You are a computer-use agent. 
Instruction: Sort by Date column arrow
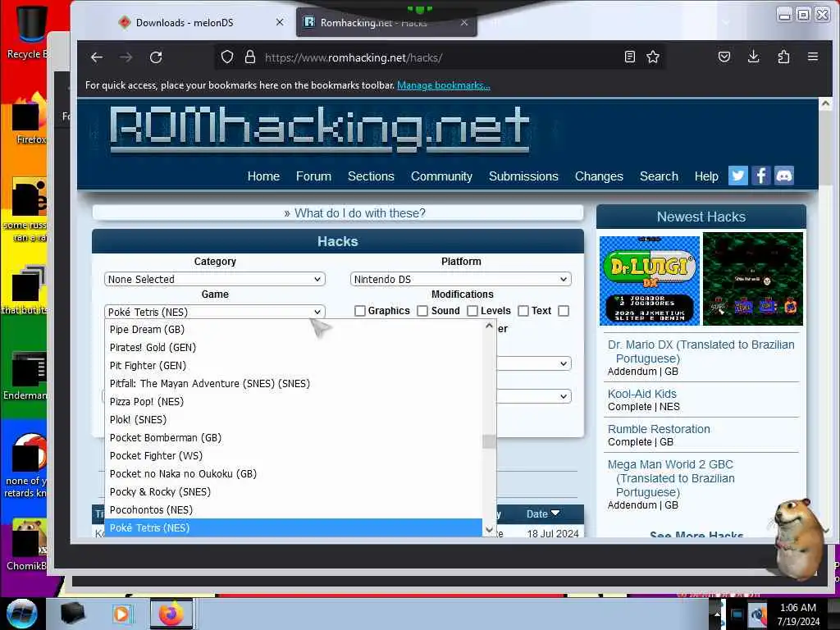tap(555, 514)
